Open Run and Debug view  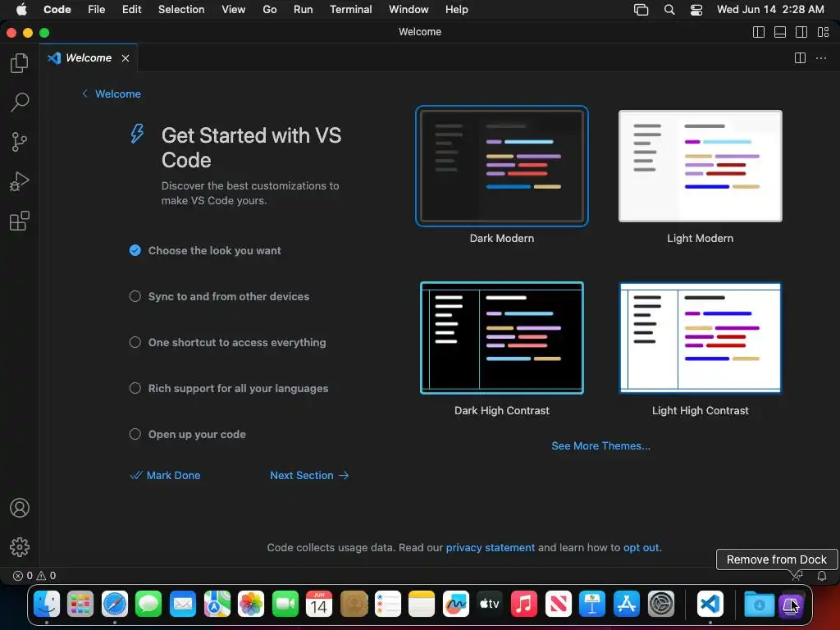(20, 181)
